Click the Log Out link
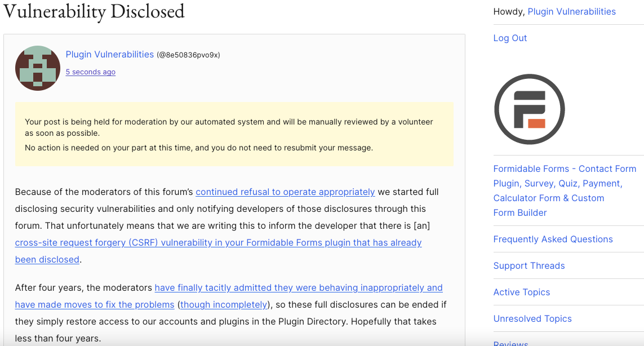 (510, 38)
